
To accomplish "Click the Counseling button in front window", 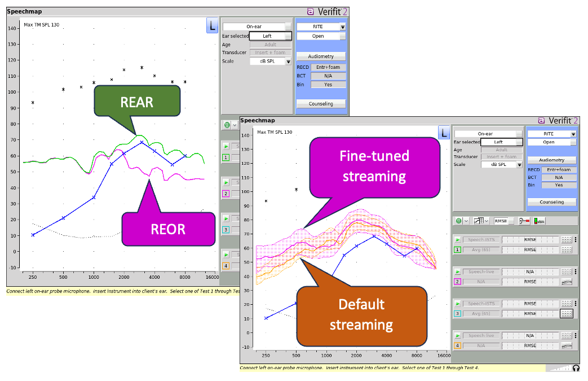I will tap(551, 202).
